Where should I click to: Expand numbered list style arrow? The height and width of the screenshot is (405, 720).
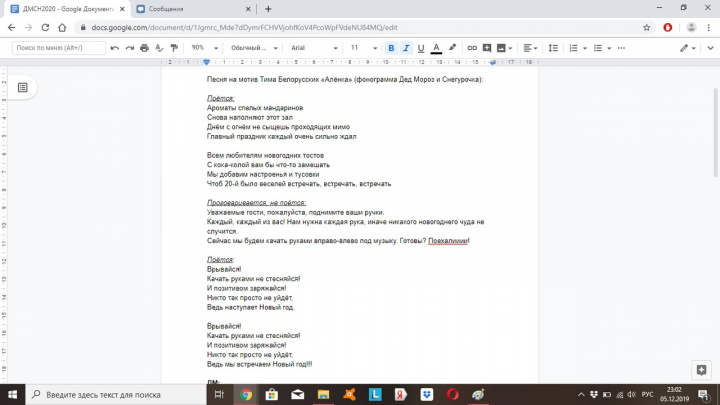pos(585,48)
